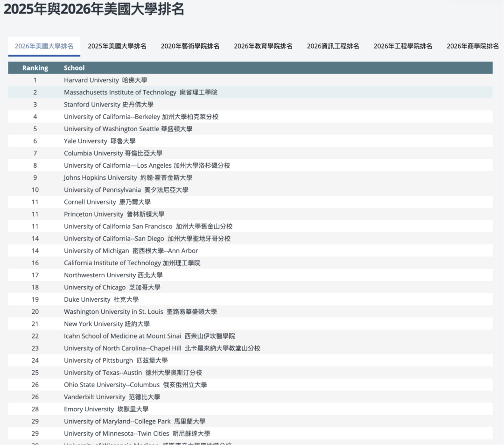Image resolution: width=504 pixels, height=445 pixels.
Task: Click University of California--Berkeley entry
Action: click(141, 117)
